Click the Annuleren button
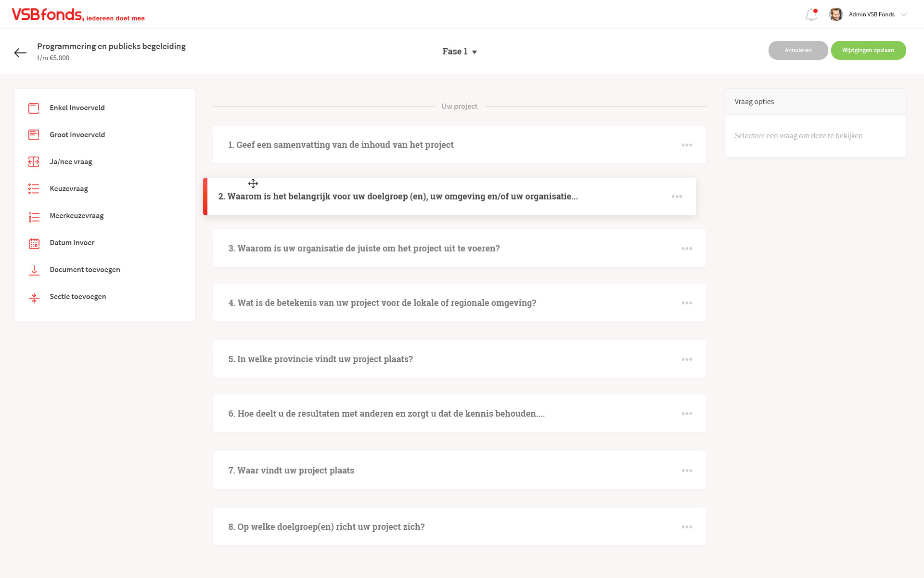This screenshot has height=578, width=924. click(798, 51)
